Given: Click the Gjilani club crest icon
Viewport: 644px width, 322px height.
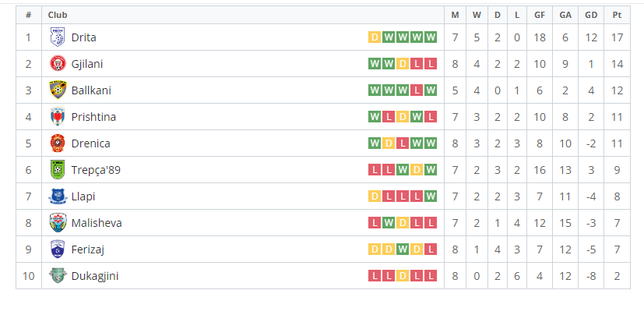Looking at the screenshot, I should [58, 64].
